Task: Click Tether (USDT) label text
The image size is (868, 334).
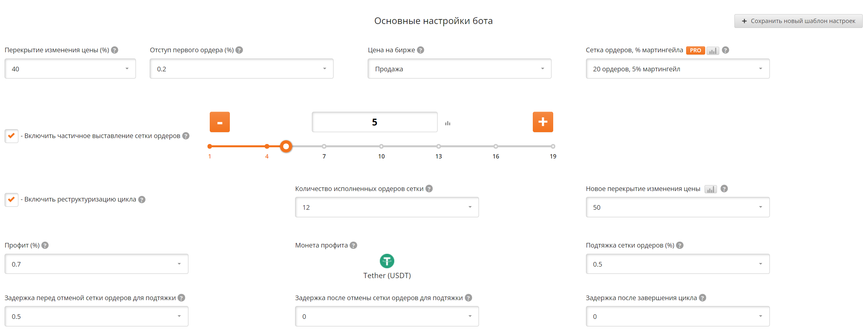Action: click(x=387, y=275)
